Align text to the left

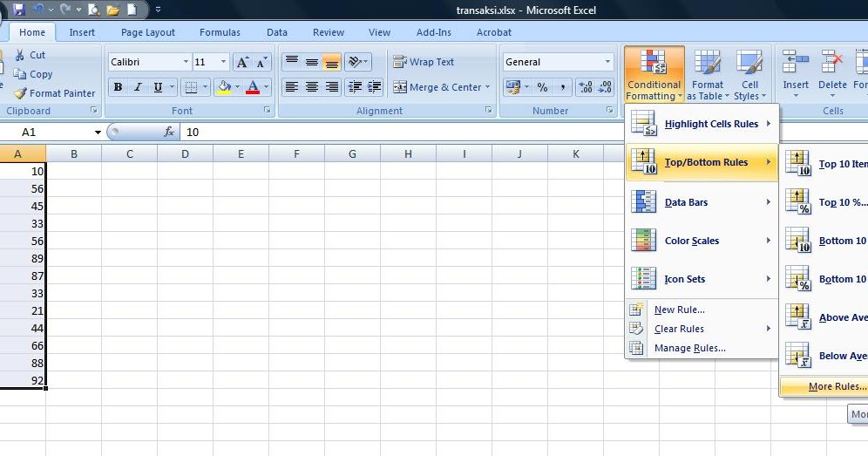[292, 87]
